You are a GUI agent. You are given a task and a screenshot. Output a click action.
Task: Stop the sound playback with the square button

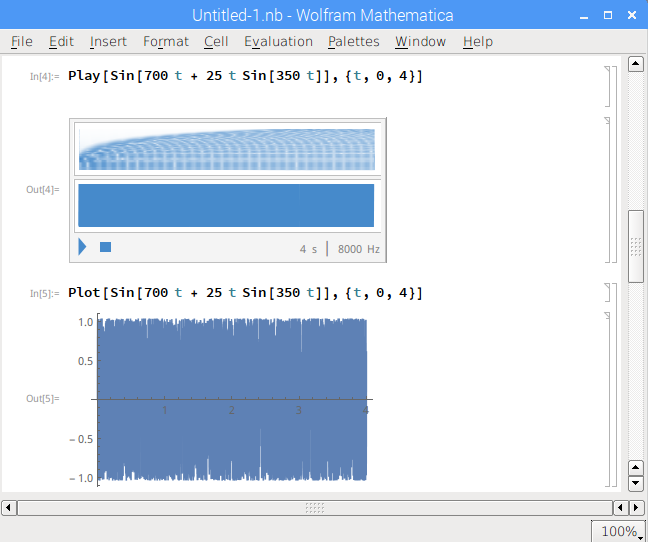105,247
